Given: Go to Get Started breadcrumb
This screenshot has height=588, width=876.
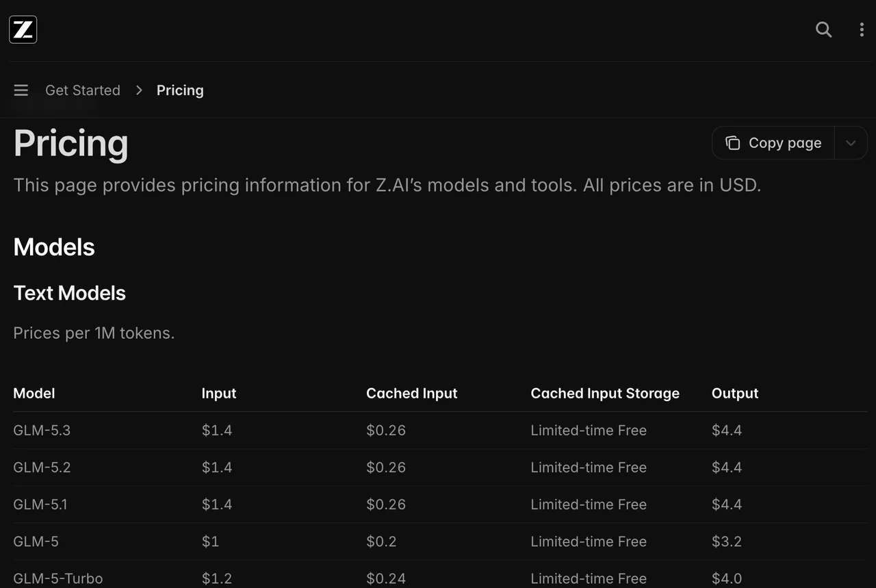Looking at the screenshot, I should click(x=83, y=90).
